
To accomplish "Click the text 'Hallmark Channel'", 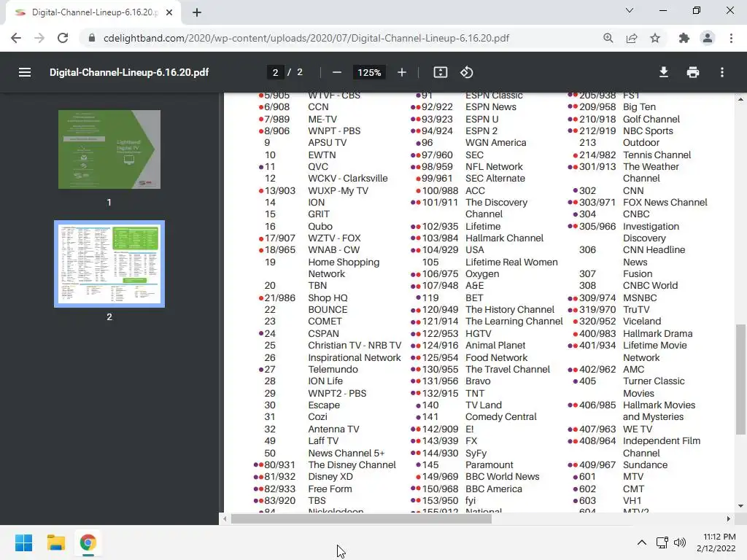I will (504, 238).
